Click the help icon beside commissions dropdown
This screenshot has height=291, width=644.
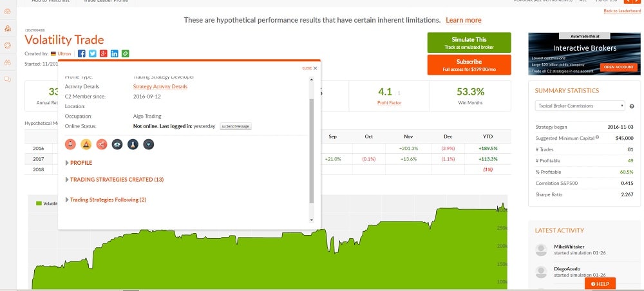tap(632, 106)
